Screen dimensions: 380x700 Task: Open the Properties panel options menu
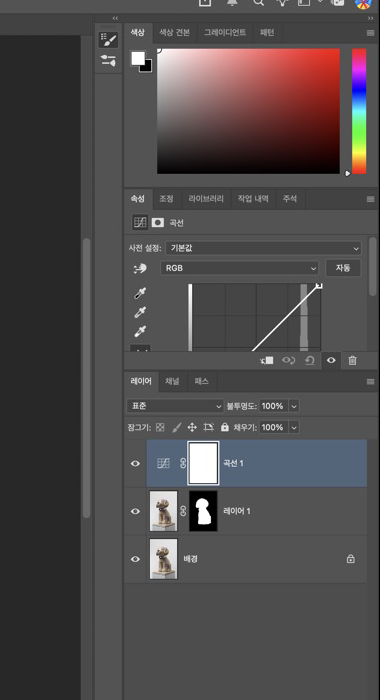pyautogui.click(x=370, y=199)
